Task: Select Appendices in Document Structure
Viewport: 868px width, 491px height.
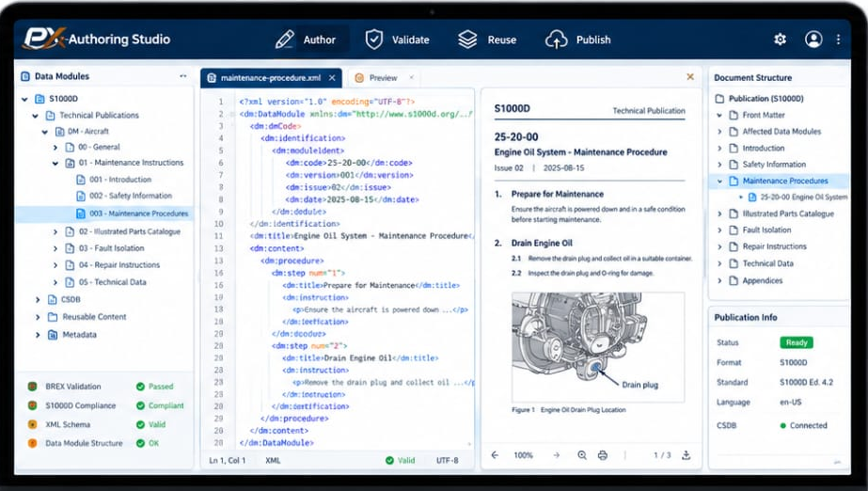Action: tap(756, 280)
